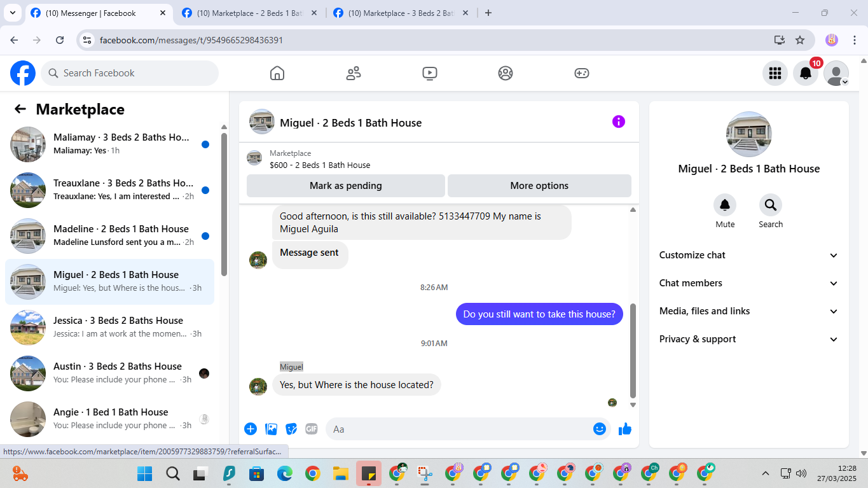Open Jessica 3 Beds 2 Baths House conversation
The image size is (868, 488).
click(109, 328)
